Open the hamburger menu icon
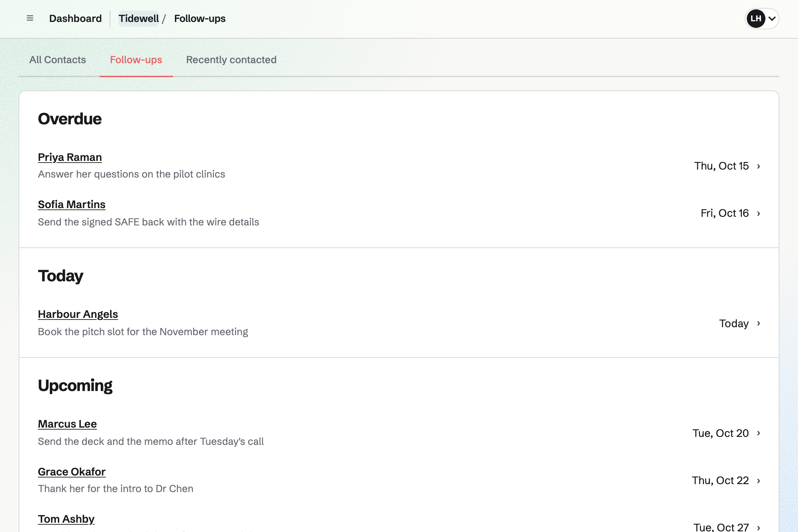The width and height of the screenshot is (798, 532). pyautogui.click(x=30, y=18)
